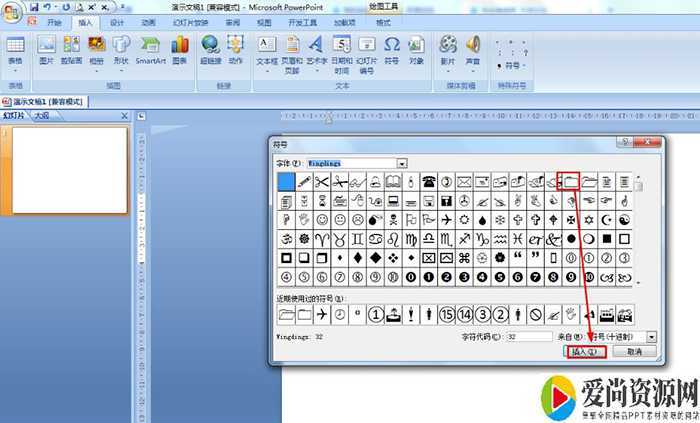700x423 pixels.
Task: Click the Text Box (文本框) icon
Action: tap(267, 48)
